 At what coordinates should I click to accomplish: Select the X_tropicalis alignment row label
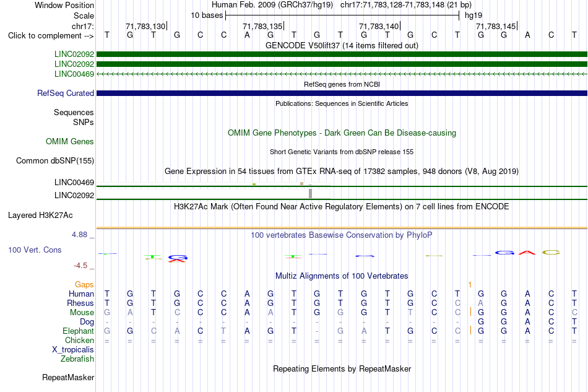click(73, 350)
